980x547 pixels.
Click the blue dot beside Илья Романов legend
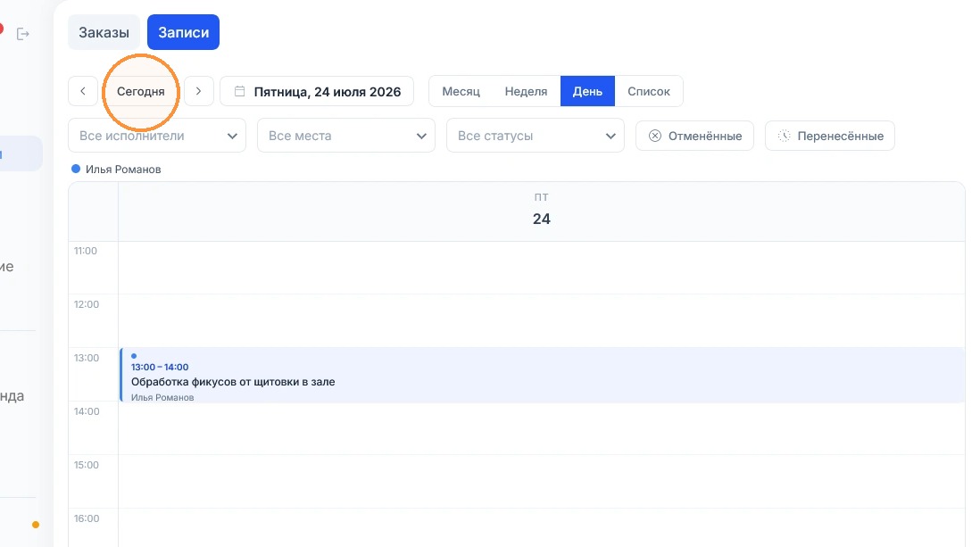tap(76, 169)
